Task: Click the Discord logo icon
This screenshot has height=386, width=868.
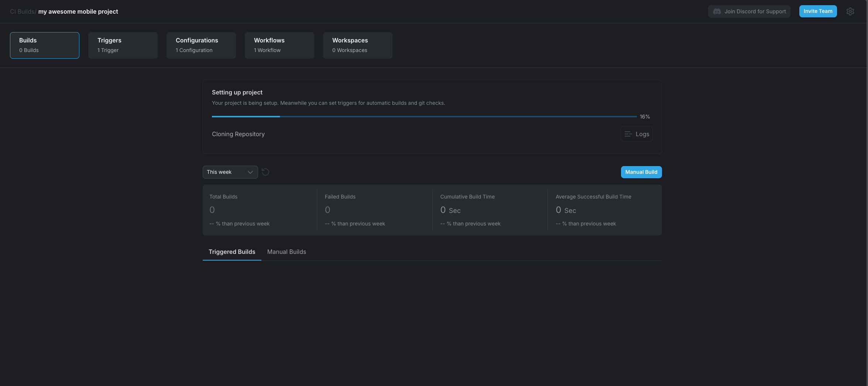Action: pyautogui.click(x=717, y=11)
